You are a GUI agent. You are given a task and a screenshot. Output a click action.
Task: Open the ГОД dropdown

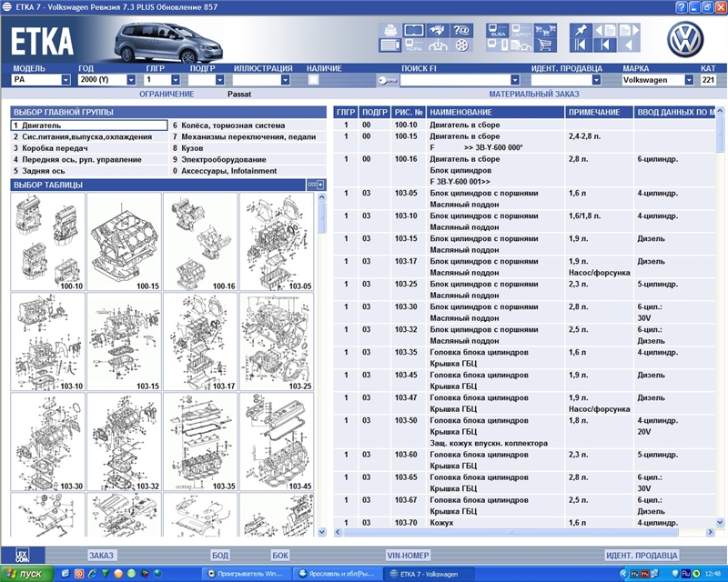point(131,80)
